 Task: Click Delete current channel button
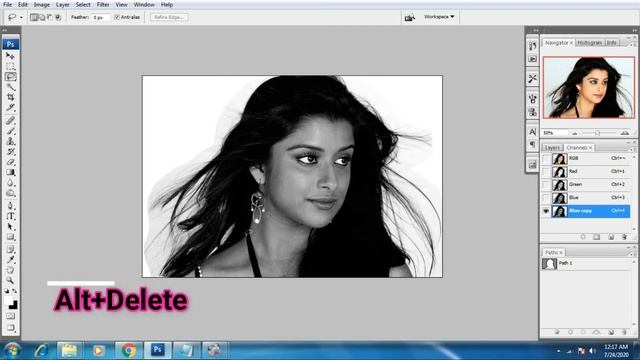tap(624, 237)
